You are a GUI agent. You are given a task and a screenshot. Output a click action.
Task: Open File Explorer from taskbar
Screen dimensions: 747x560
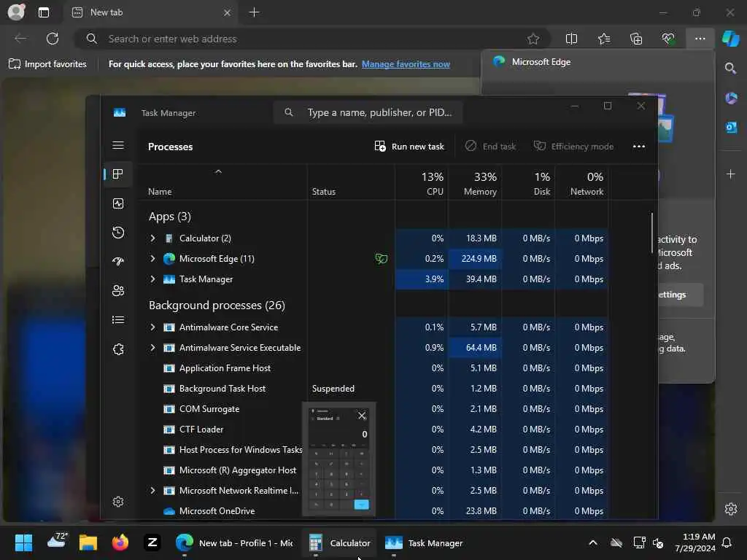click(x=88, y=542)
